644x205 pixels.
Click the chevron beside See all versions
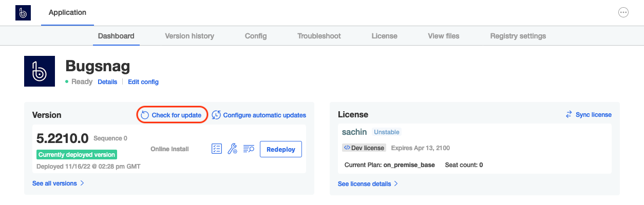click(82, 183)
